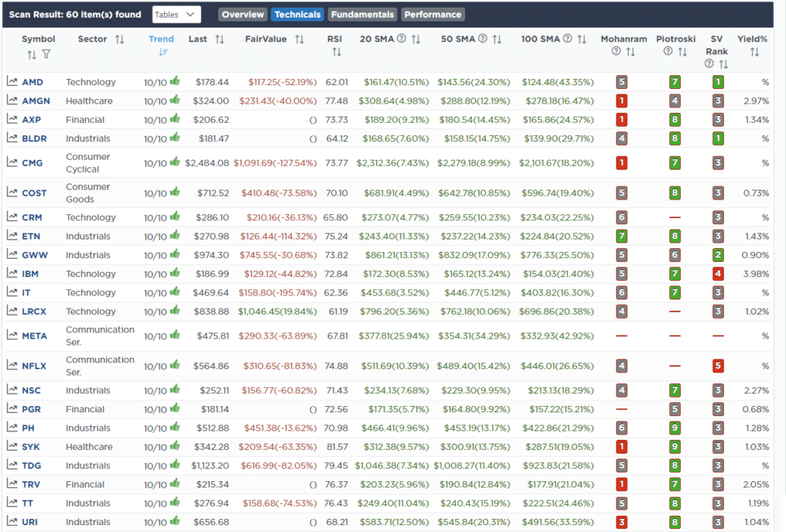
Task: Click AMD's green SV Rank badge 1
Action: click(718, 81)
